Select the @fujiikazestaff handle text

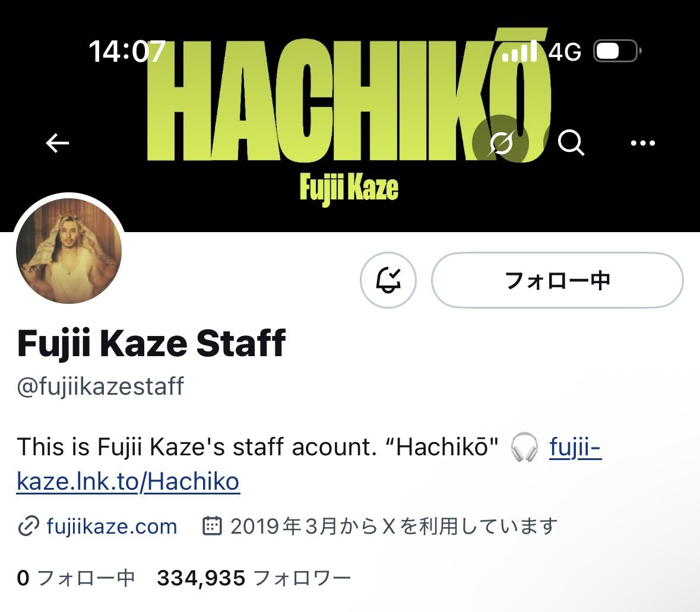pyautogui.click(x=100, y=386)
